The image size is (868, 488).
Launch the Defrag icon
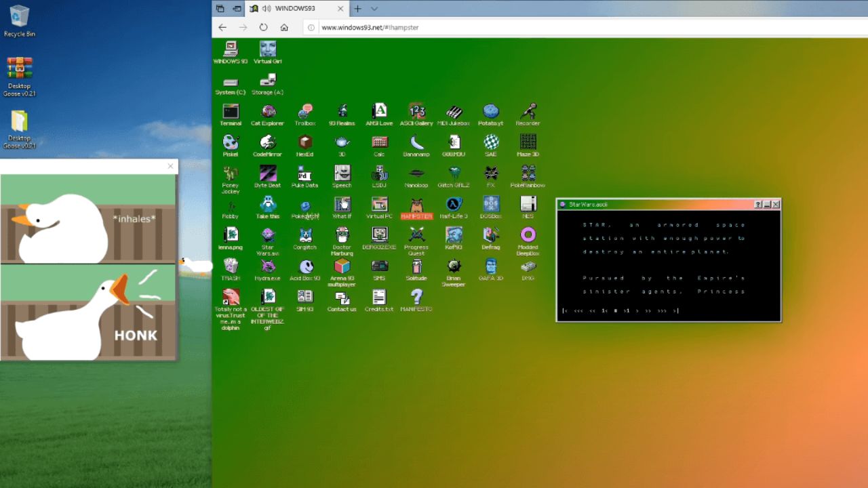click(x=491, y=238)
